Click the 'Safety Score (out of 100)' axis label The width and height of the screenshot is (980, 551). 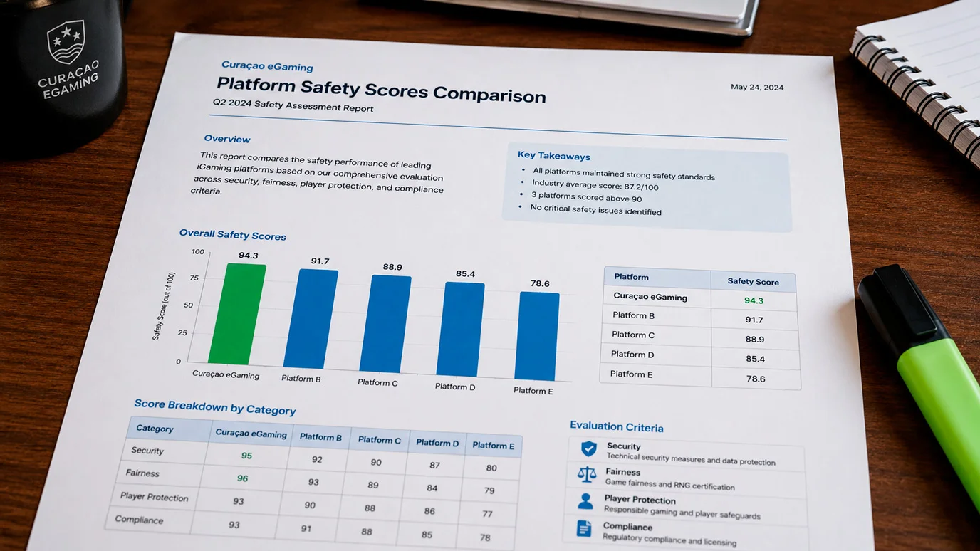[162, 305]
